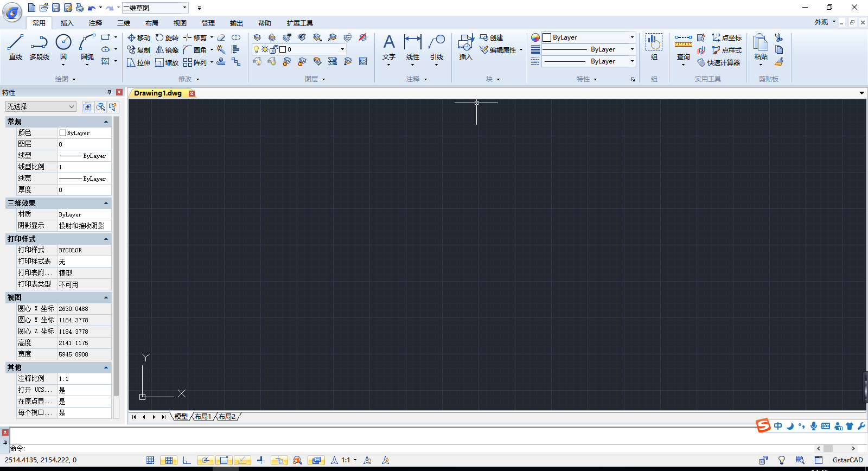This screenshot has height=471, width=868.
Task: Click the 创建 block button
Action: click(x=492, y=37)
